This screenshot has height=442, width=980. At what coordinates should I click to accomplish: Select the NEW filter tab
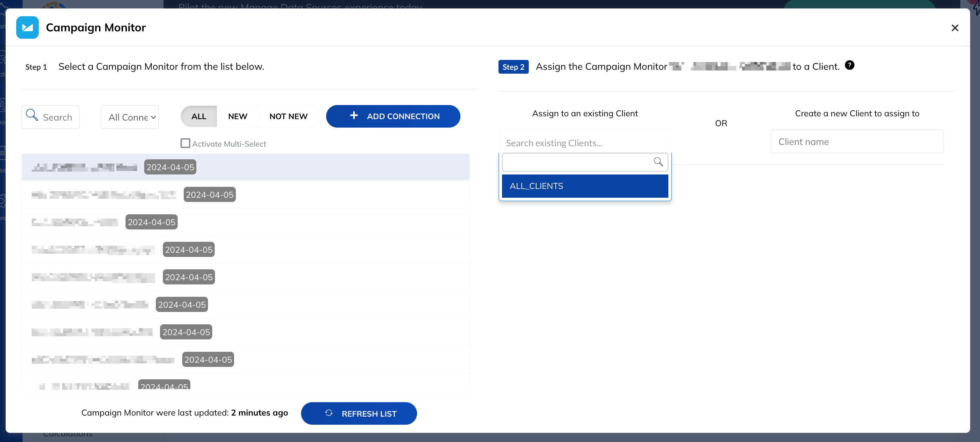[237, 116]
